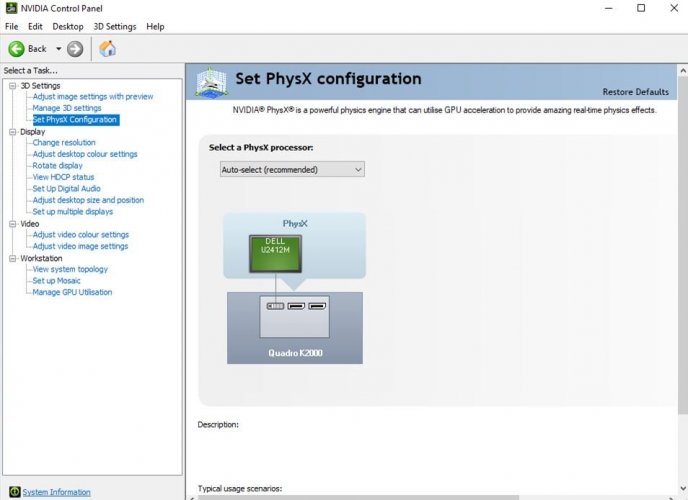Click the green Back arrow icon

(x=16, y=48)
